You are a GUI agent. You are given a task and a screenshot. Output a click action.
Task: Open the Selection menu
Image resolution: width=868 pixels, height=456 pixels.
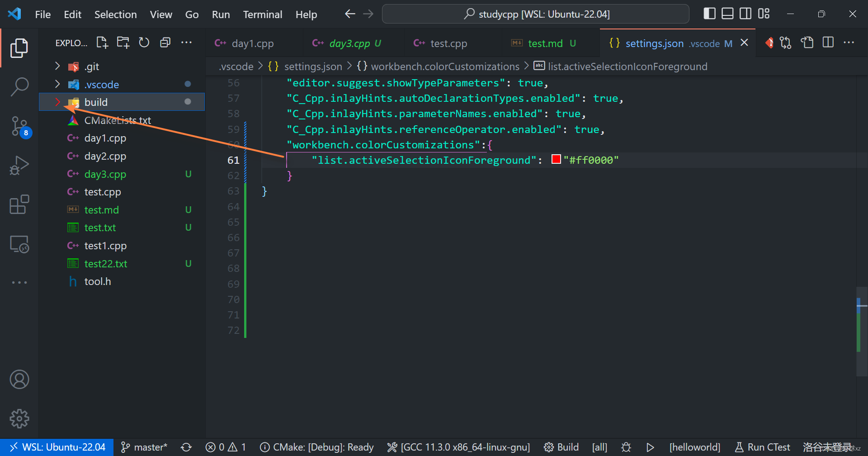[115, 14]
